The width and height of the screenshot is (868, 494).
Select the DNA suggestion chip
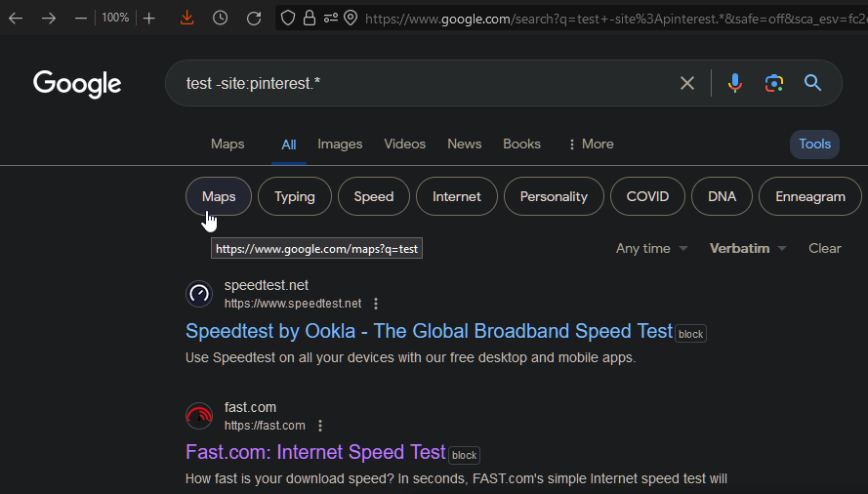[x=722, y=196]
